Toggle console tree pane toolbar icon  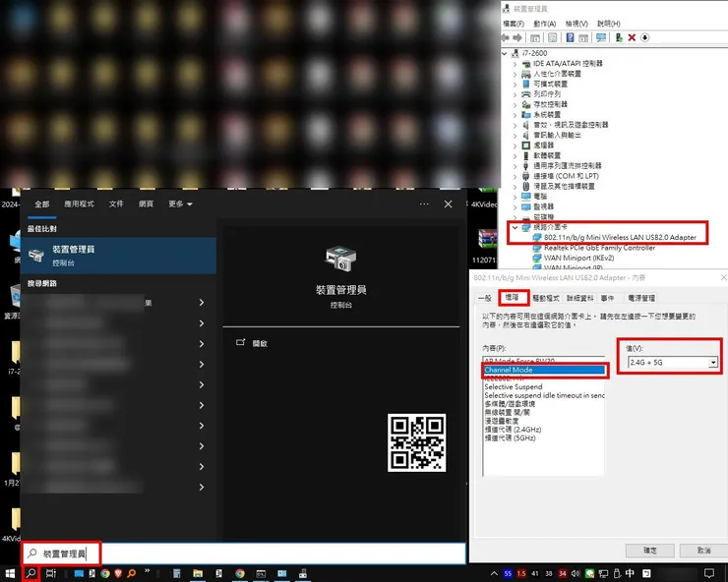click(535, 37)
